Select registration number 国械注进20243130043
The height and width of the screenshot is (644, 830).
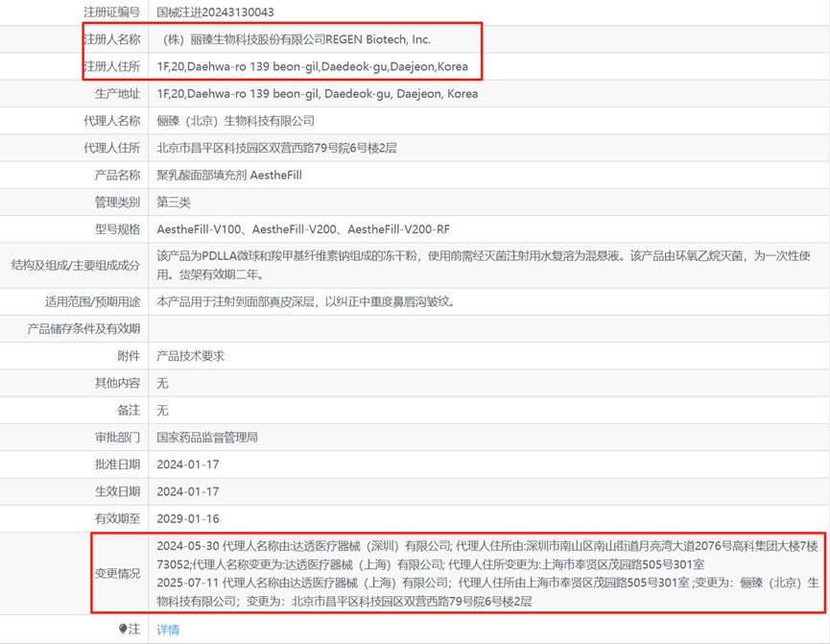[216, 12]
